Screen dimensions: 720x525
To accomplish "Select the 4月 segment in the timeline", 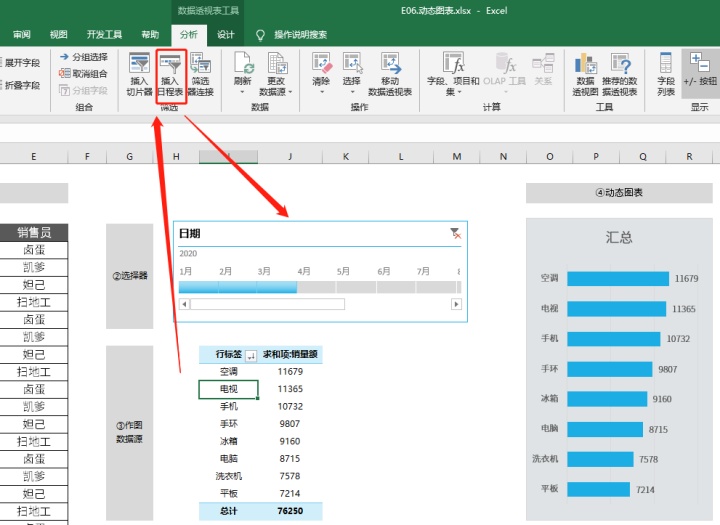I will click(x=316, y=287).
